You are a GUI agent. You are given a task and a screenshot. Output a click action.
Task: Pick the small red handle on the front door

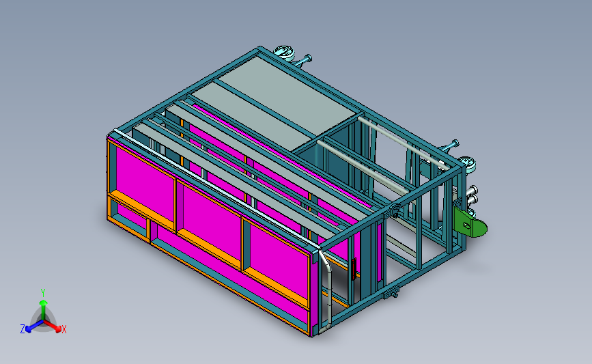click(354, 269)
